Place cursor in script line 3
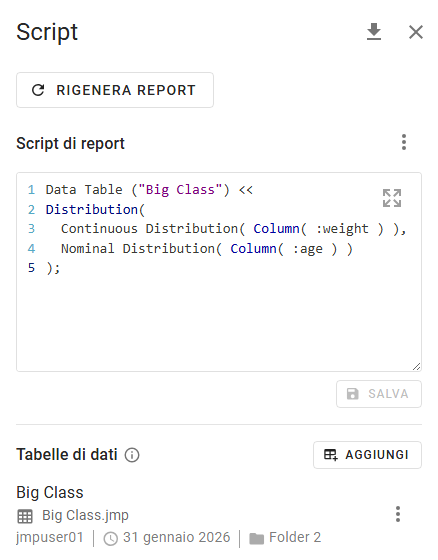This screenshot has width=438, height=560. (x=233, y=229)
